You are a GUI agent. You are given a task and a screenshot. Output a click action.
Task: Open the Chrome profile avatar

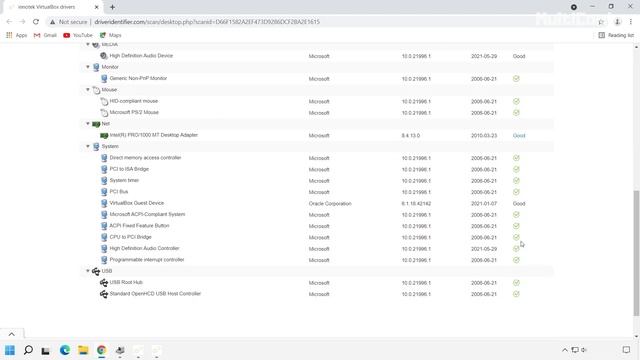[x=618, y=22]
